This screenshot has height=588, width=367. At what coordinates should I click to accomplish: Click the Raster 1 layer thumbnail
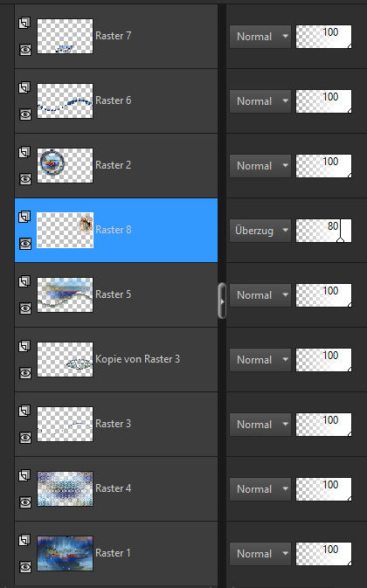[x=66, y=554]
